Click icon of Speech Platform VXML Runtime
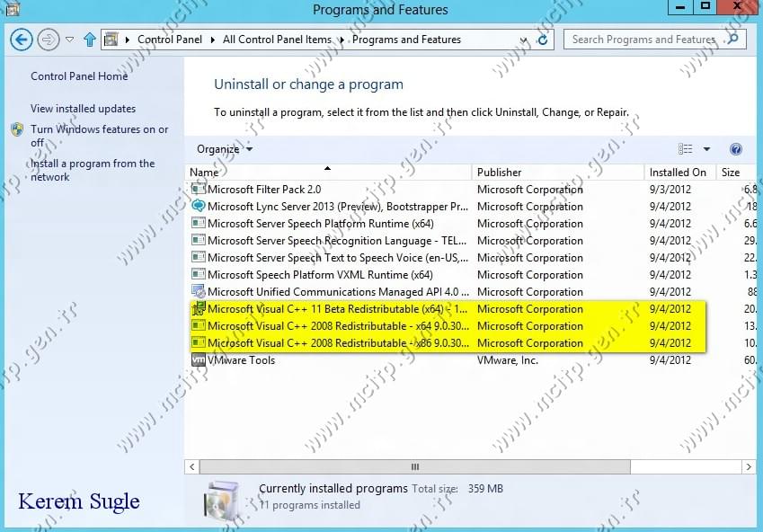Viewport: 763px width, 532px height. point(198,274)
